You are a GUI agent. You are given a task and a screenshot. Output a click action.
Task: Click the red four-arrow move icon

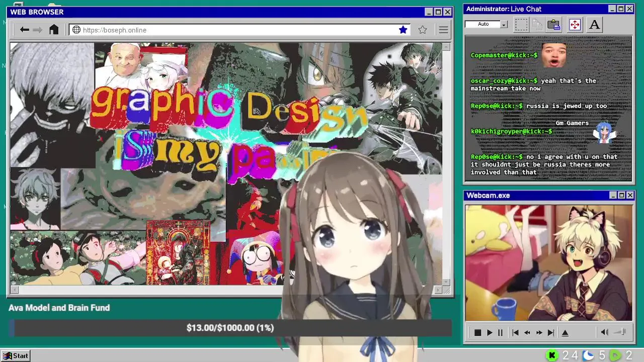(575, 24)
